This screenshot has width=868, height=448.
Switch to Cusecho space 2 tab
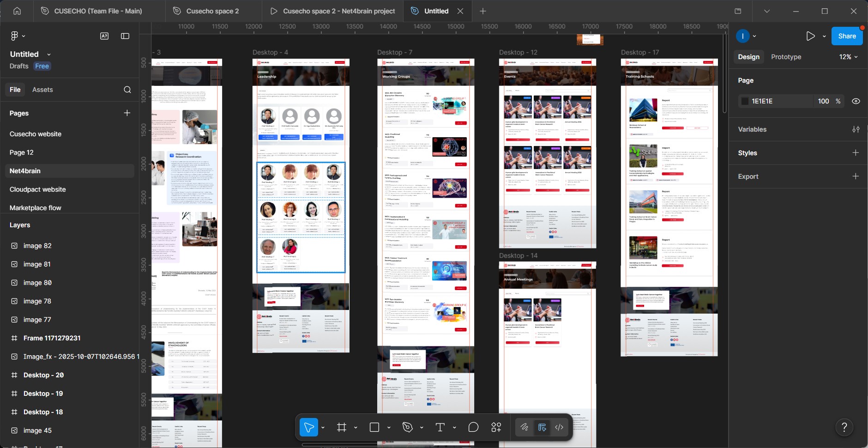(x=213, y=11)
